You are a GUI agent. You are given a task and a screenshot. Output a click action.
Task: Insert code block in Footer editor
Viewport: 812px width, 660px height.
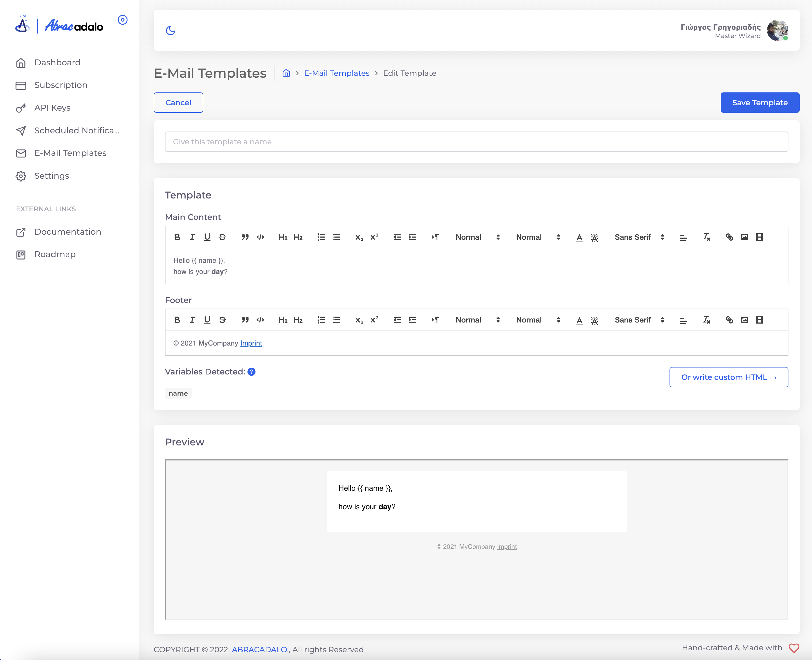(x=260, y=320)
